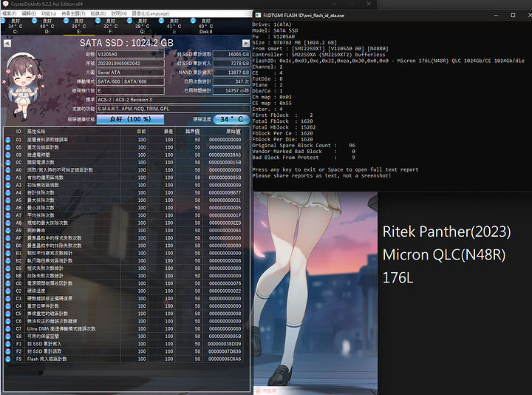The image size is (532, 395).
Task: Click the firmware field V1205A0
Action: point(130,54)
